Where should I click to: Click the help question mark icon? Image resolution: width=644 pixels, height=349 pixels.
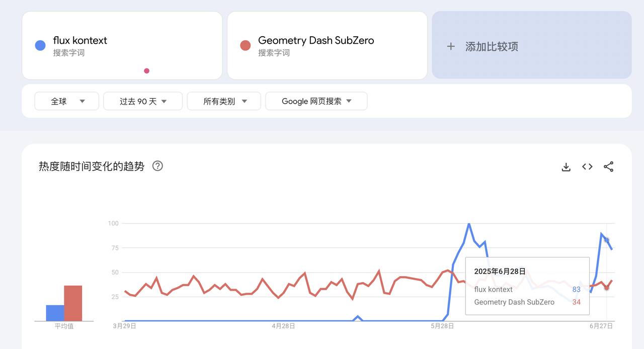click(157, 166)
